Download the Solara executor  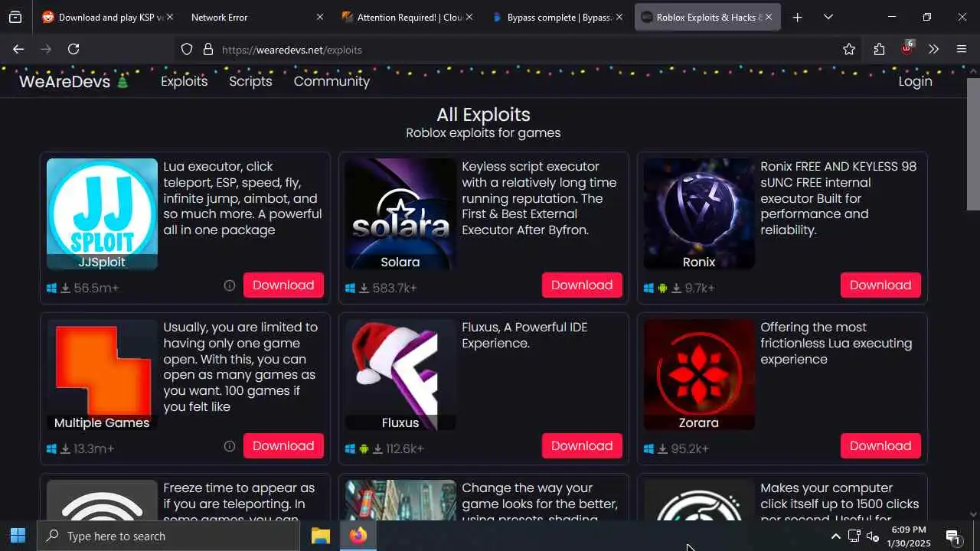point(582,285)
